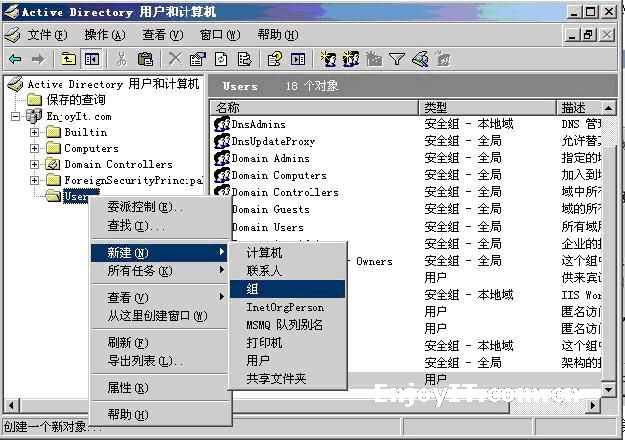Click the list scrollbar down arrow
Viewport: 625px width, 440px height.
pyautogui.click(x=608, y=389)
